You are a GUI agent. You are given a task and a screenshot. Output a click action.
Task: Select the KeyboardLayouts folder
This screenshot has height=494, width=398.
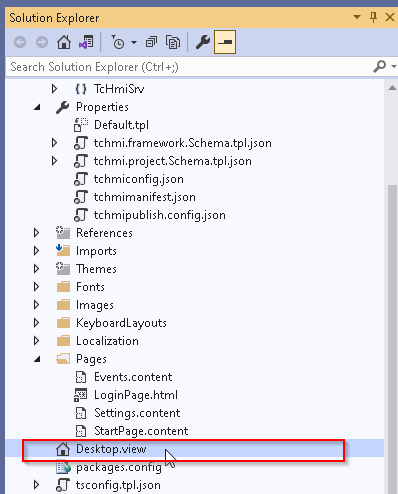coord(121,323)
